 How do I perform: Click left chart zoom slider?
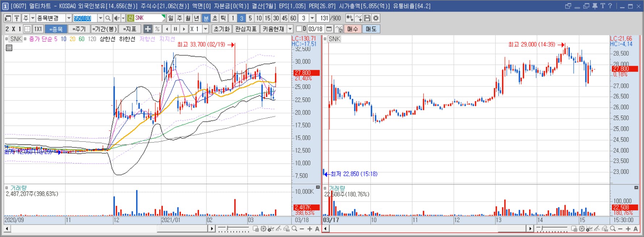click(x=233, y=229)
